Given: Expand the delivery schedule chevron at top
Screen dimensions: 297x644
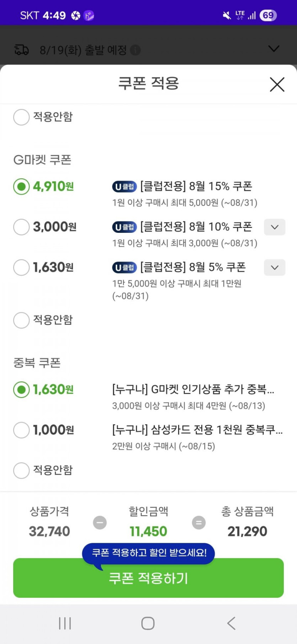Looking at the screenshot, I should [274, 49].
